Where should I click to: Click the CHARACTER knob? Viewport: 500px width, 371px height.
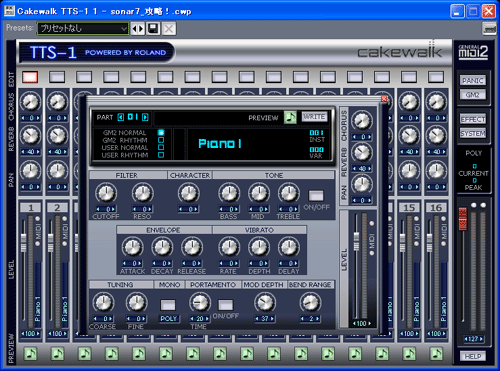tap(188, 193)
